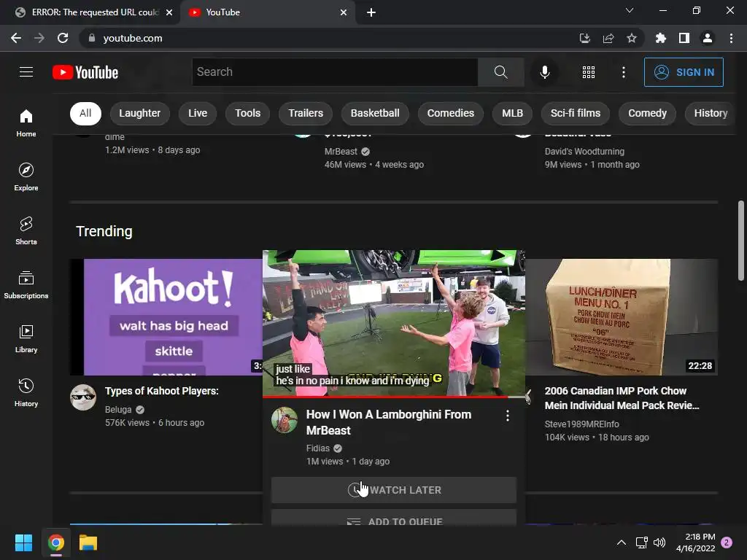Viewport: 747px width, 560px height.
Task: Open Library in the sidebar
Action: coord(26,338)
